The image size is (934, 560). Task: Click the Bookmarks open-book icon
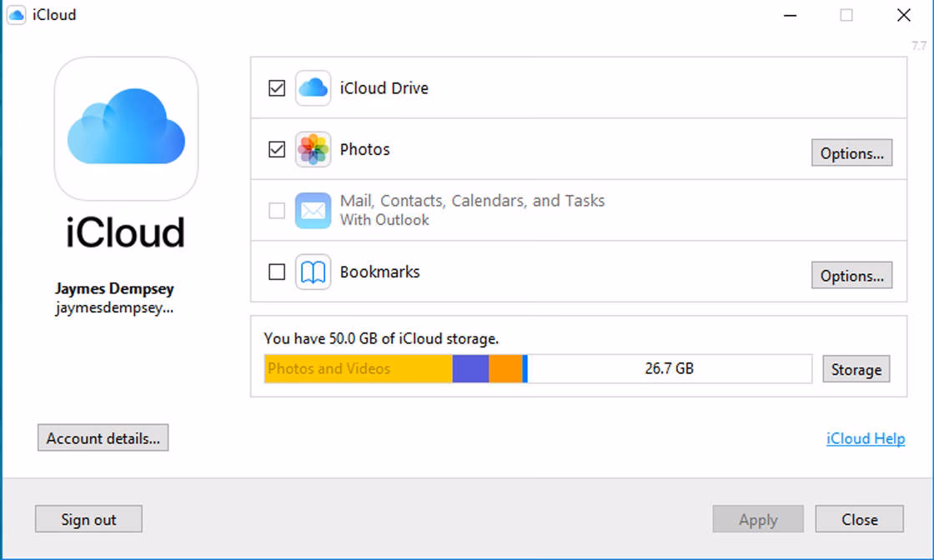tap(313, 271)
